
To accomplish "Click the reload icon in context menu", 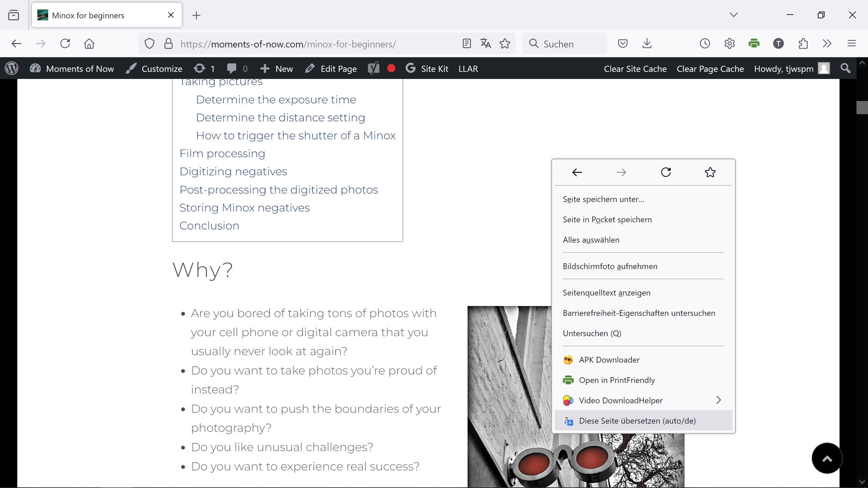I will [x=666, y=172].
